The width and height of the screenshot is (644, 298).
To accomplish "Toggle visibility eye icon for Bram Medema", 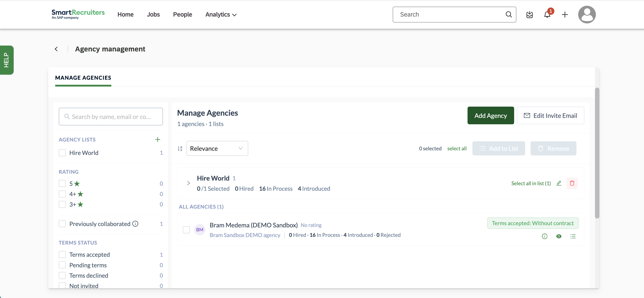I will (559, 236).
